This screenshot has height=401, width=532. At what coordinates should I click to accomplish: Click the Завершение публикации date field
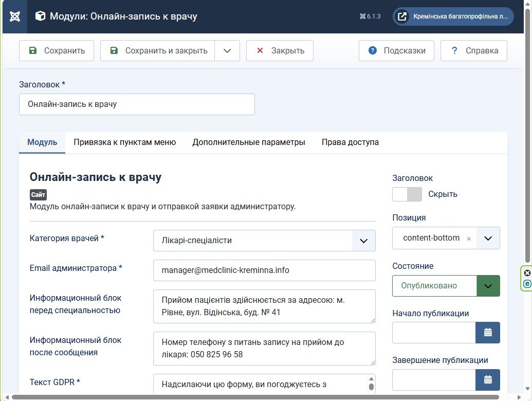[x=434, y=379]
